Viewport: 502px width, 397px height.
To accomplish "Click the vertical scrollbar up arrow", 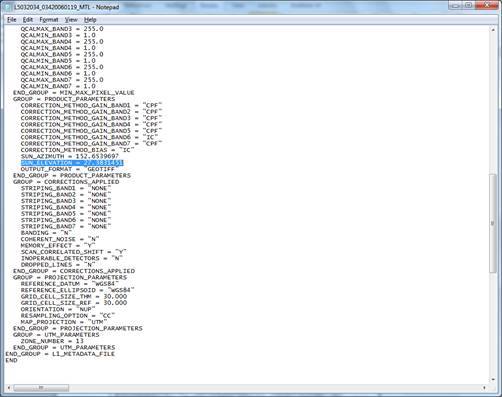I will [x=493, y=30].
